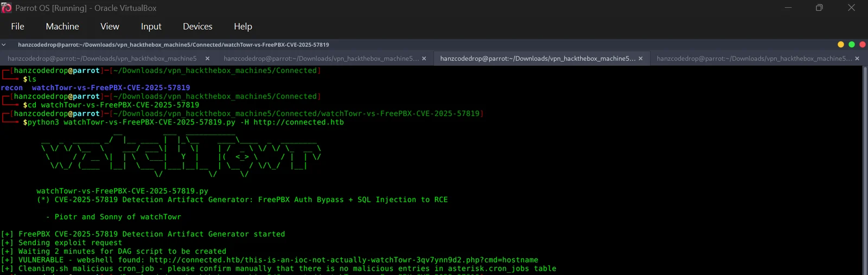Viewport: 868px width, 275px height.
Task: Close the third terminal tab
Action: pyautogui.click(x=641, y=58)
